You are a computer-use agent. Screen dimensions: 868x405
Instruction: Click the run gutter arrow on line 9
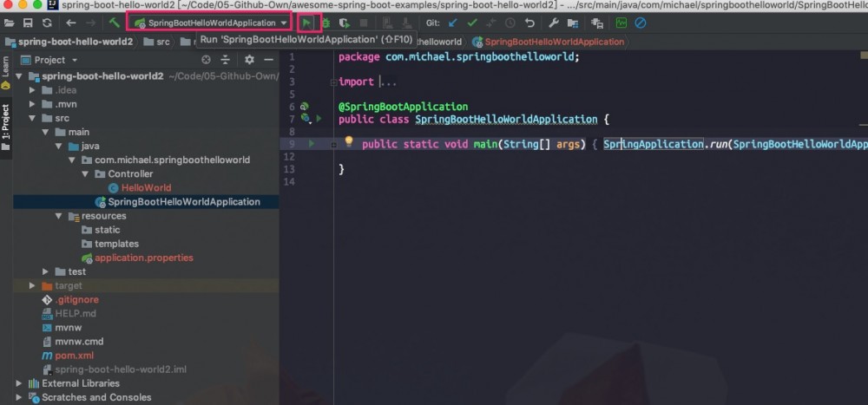[311, 144]
